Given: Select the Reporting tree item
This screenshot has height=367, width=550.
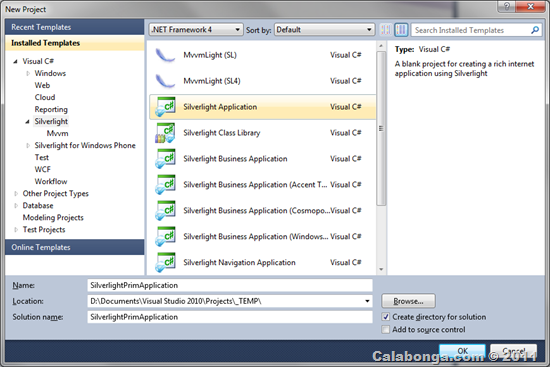Looking at the screenshot, I should coord(51,109).
